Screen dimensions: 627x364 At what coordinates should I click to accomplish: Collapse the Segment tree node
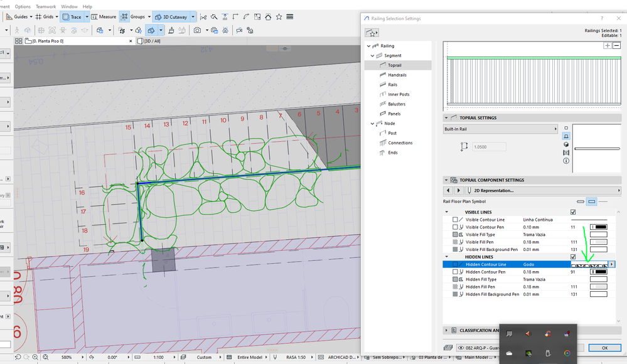tap(373, 56)
